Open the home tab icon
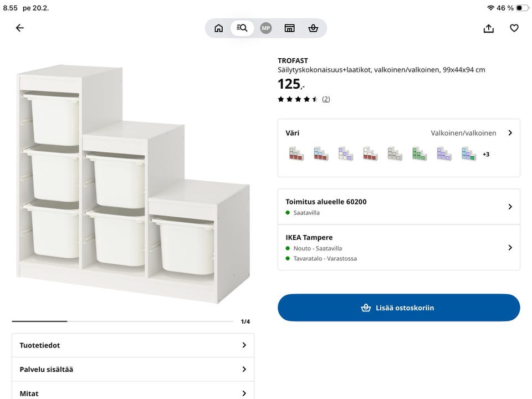 219,28
